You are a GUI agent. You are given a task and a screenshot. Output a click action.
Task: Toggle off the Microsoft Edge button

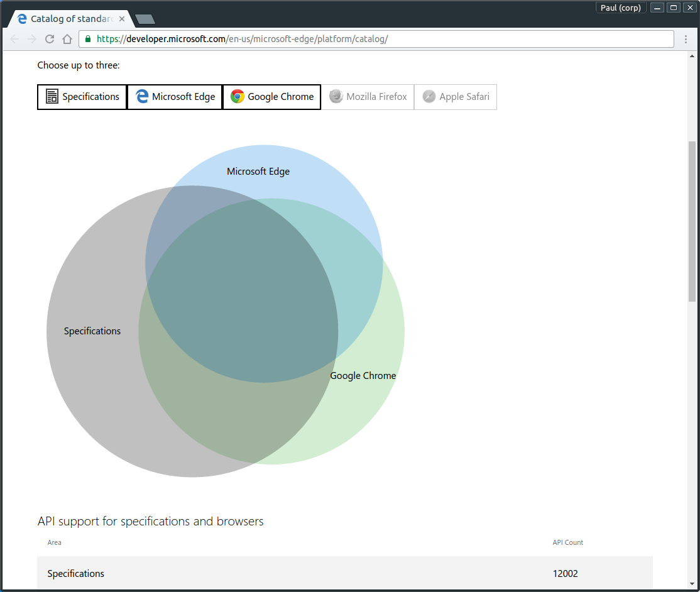click(x=175, y=97)
